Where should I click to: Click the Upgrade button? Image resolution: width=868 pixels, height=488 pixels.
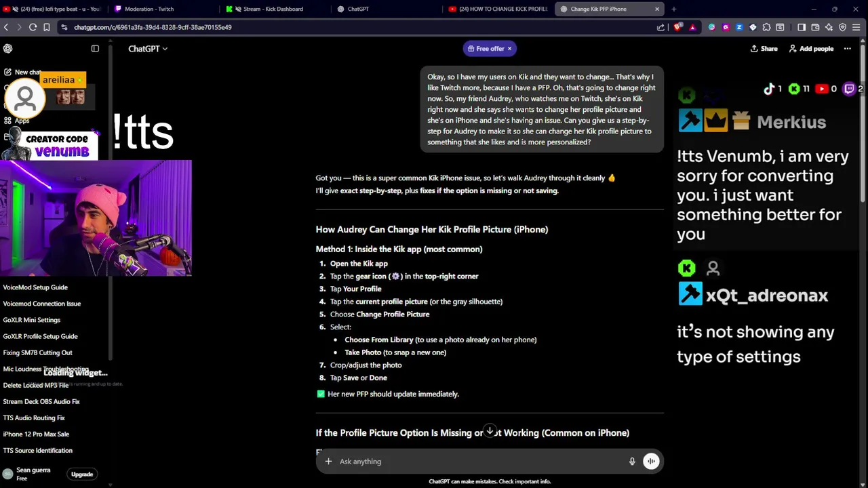coord(82,474)
